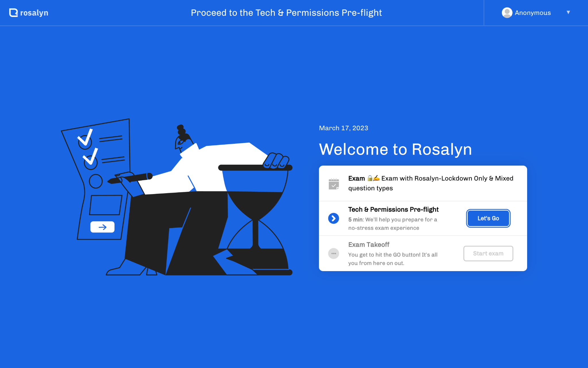
Task: Click the Anonymous user avatar icon
Action: coord(507,13)
